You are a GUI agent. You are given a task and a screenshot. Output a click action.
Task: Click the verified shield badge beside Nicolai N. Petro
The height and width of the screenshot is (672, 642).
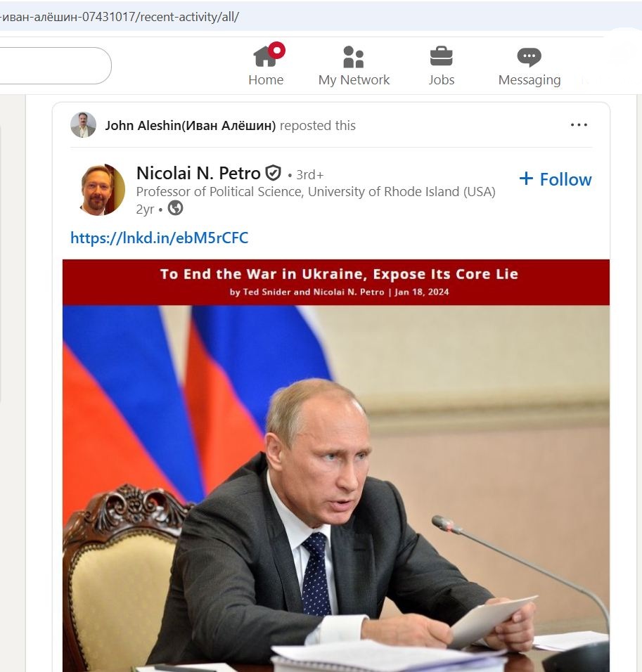coord(273,173)
